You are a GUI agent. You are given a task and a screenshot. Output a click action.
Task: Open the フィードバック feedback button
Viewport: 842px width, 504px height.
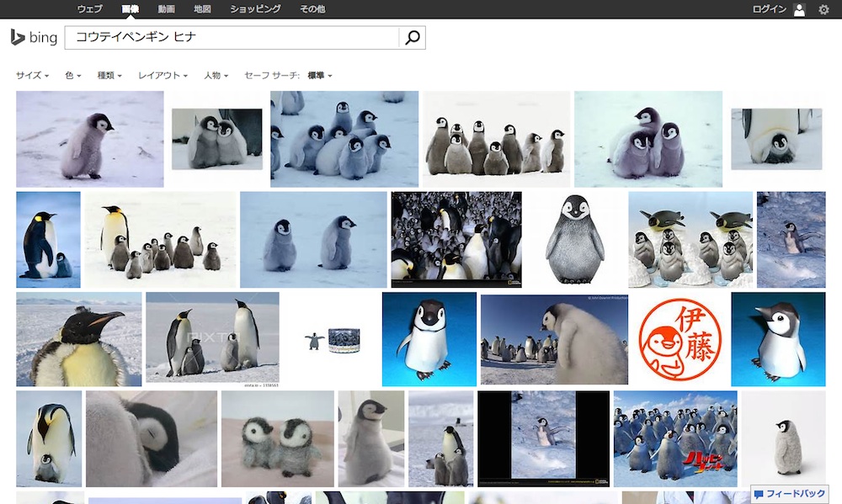(791, 495)
